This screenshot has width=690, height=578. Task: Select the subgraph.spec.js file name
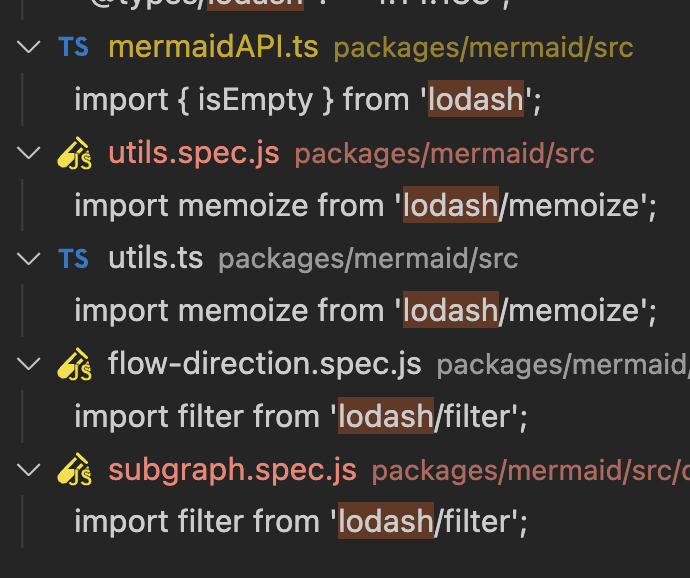[x=232, y=471]
